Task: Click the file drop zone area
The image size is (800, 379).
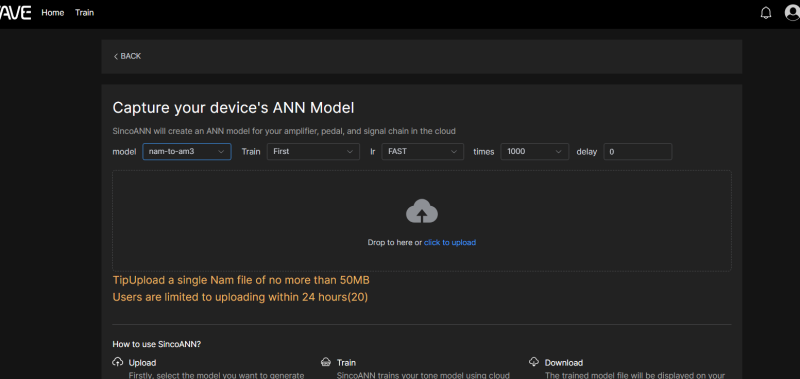Action: [422, 220]
